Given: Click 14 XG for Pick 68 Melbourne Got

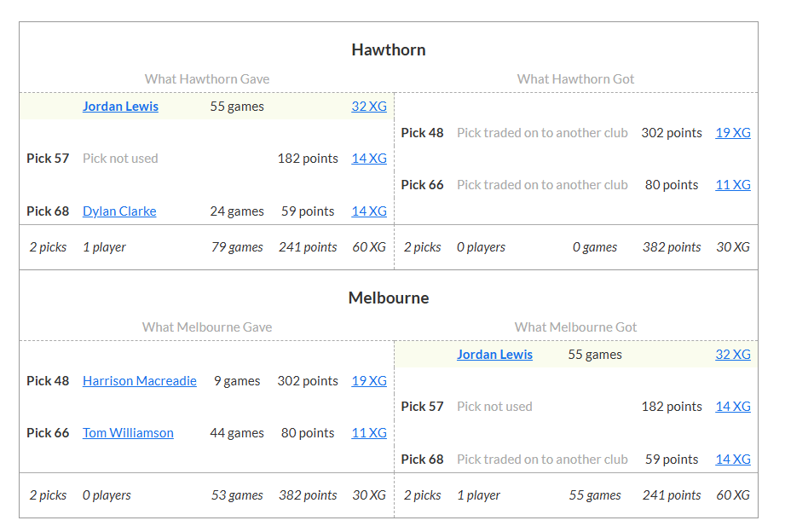Looking at the screenshot, I should (x=732, y=460).
